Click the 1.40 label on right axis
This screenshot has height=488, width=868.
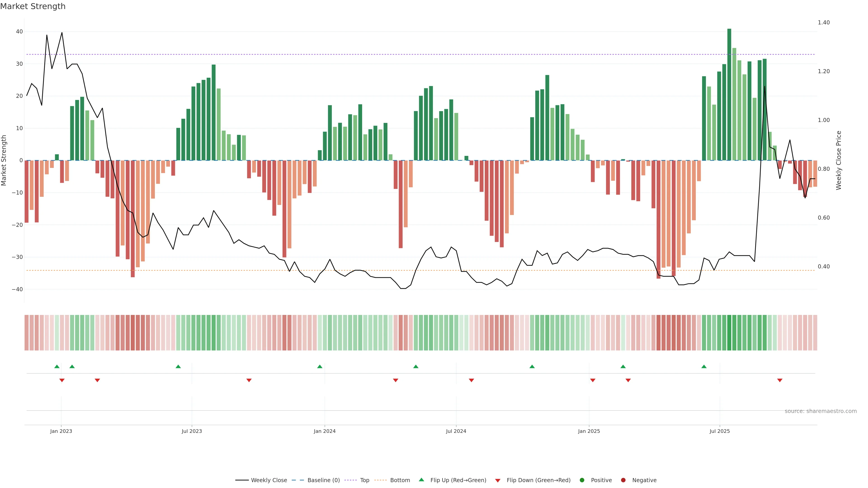823,23
